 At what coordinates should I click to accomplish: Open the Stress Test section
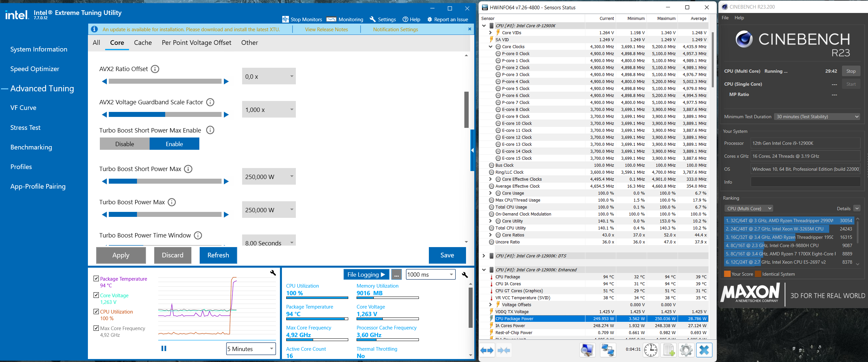point(25,128)
